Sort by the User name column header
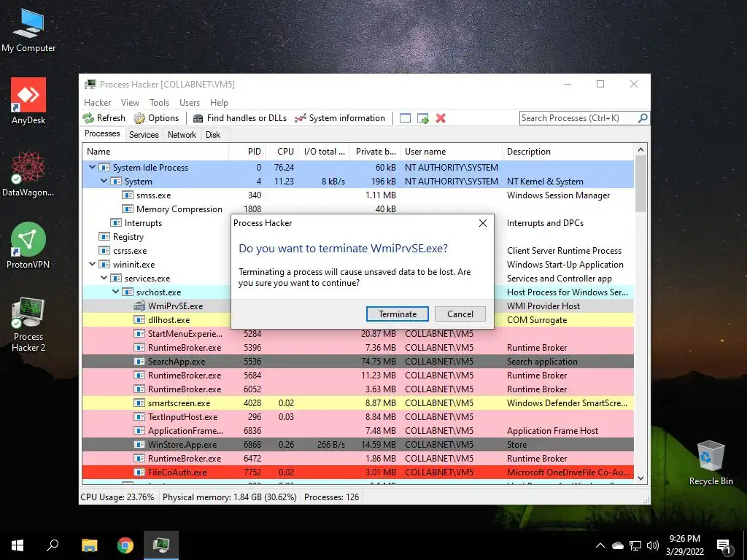Screen dimensions: 747x560 pyautogui.click(x=451, y=152)
